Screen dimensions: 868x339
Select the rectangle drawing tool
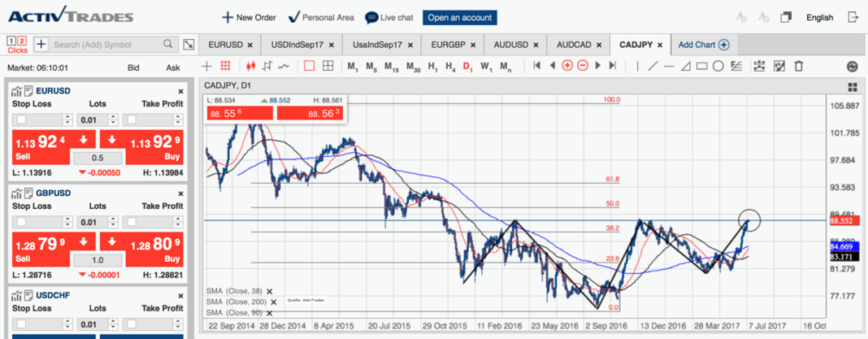point(702,67)
